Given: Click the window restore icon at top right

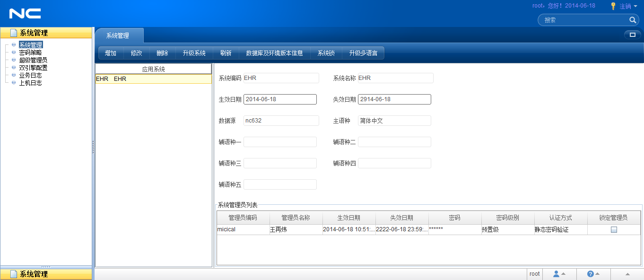Looking at the screenshot, I should [x=632, y=35].
